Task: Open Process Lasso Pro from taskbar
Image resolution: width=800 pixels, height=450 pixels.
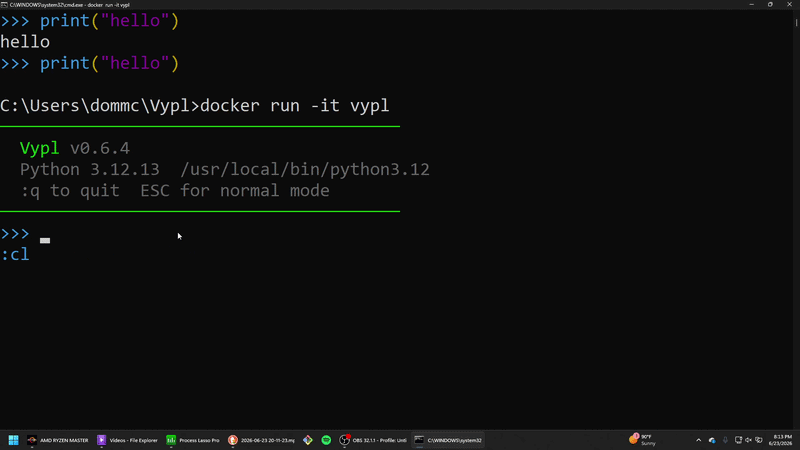Action: [193, 440]
